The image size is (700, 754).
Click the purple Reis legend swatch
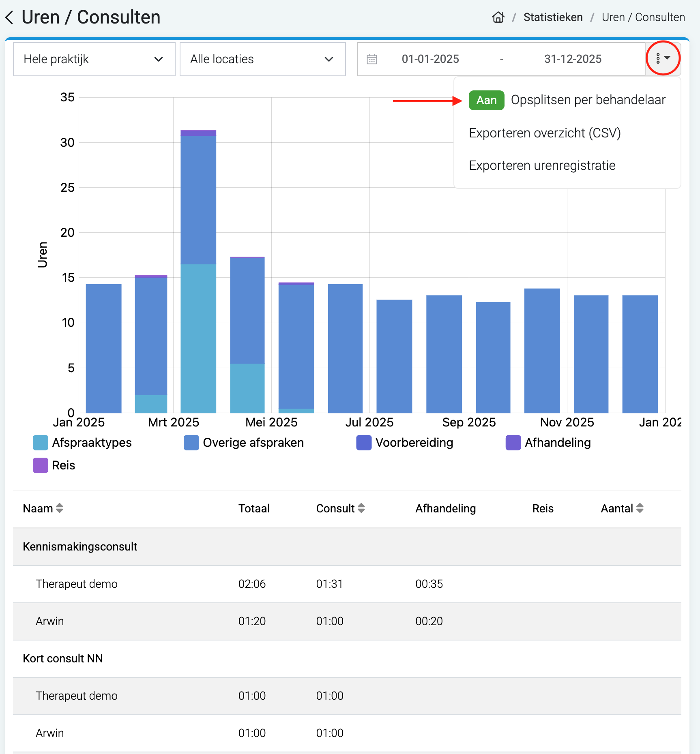[x=41, y=465]
